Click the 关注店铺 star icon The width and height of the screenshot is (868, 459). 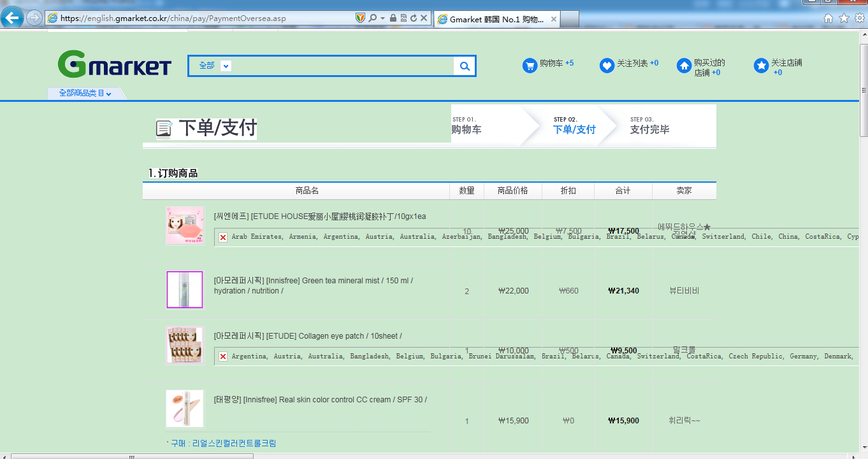coord(761,66)
